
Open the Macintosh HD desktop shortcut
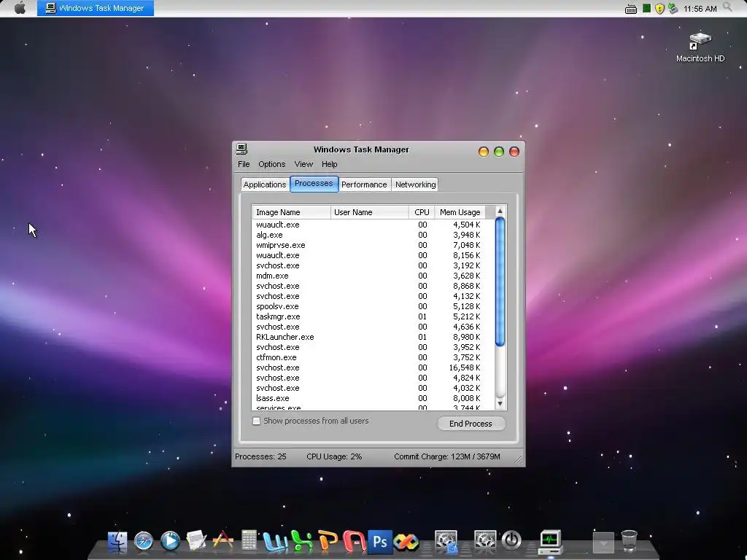(700, 47)
